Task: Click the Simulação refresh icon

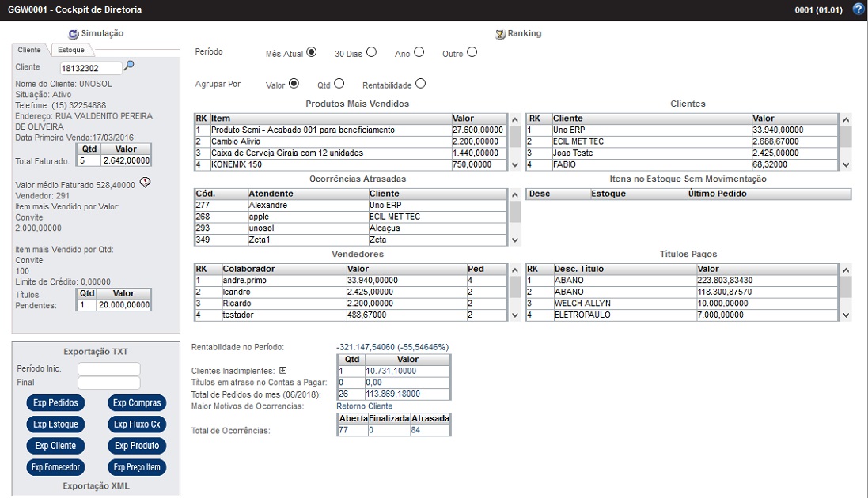Action: click(74, 34)
